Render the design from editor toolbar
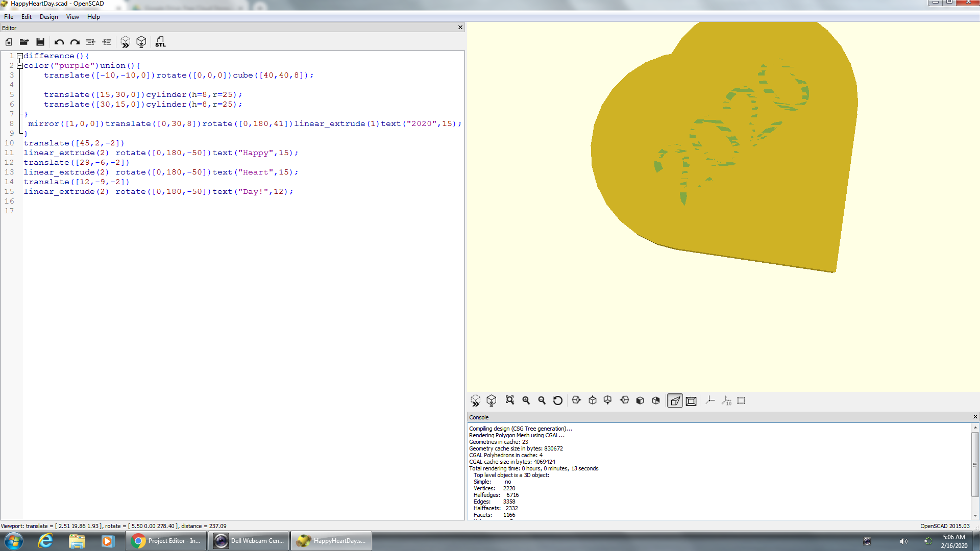980x551 pixels. point(141,42)
